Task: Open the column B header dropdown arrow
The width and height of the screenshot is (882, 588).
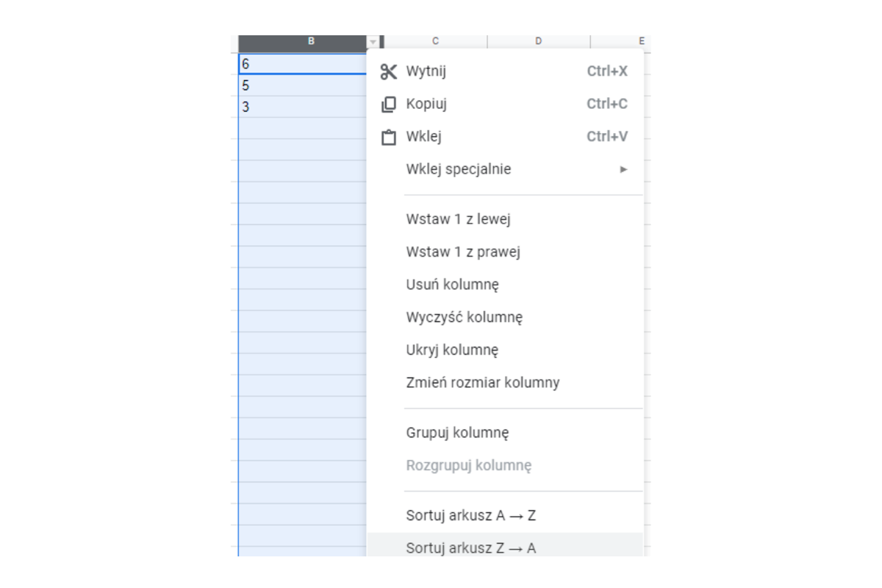Action: coord(373,42)
